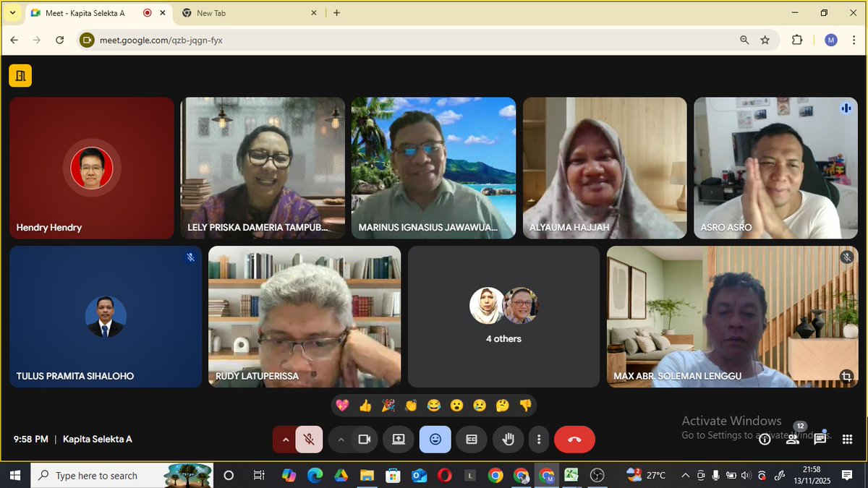Toggle mute on Tulus Pramita Sihaloho's tile
868x488 pixels.
[x=190, y=257]
